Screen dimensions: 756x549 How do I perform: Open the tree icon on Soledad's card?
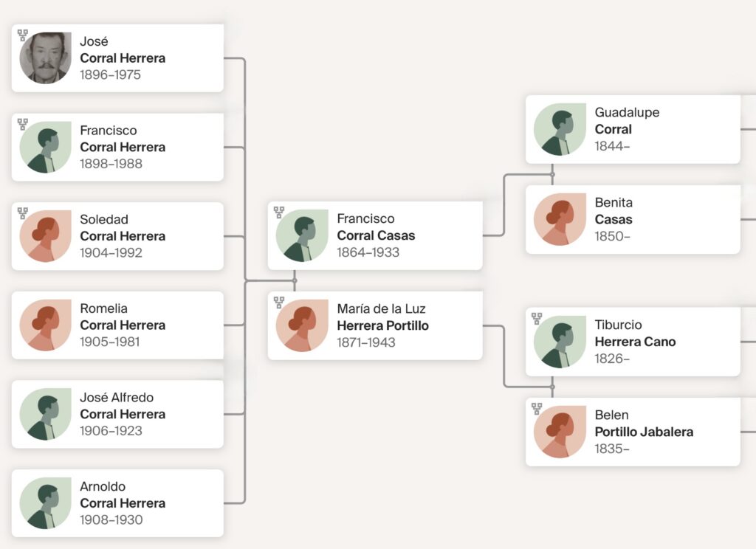coord(23,213)
